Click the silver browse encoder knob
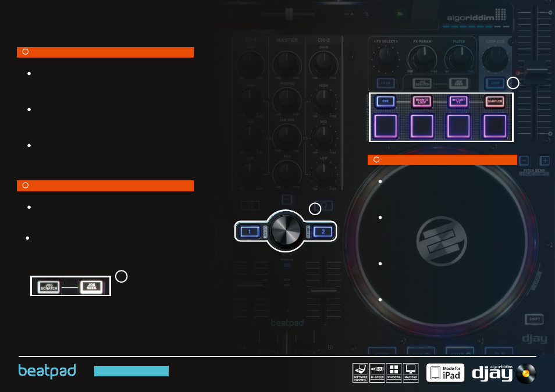The image size is (555, 392). pyautogui.click(x=286, y=231)
